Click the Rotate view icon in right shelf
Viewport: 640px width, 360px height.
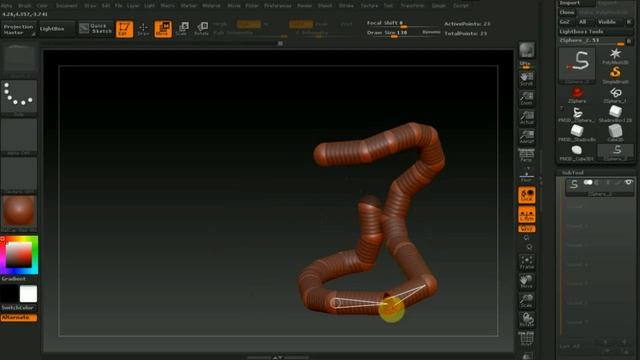(527, 320)
